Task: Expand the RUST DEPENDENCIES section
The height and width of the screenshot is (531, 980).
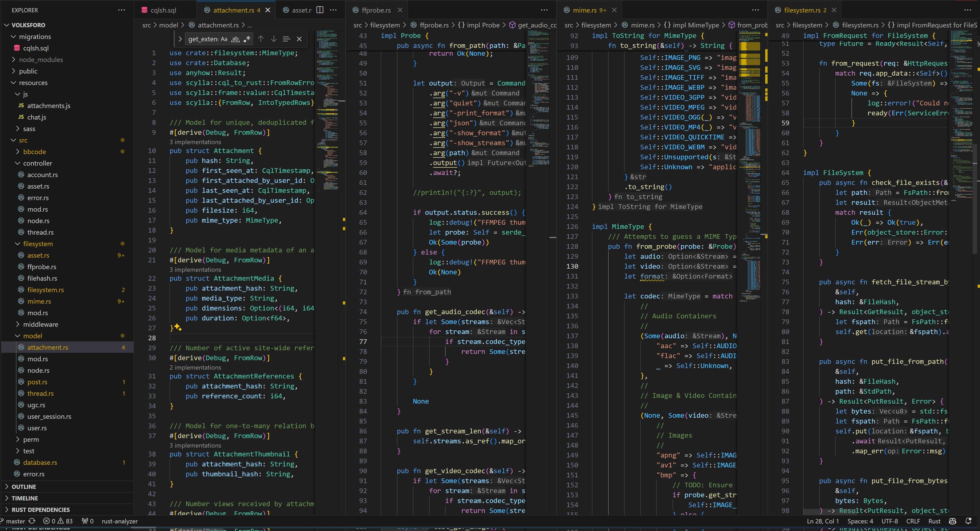Action: [67, 509]
